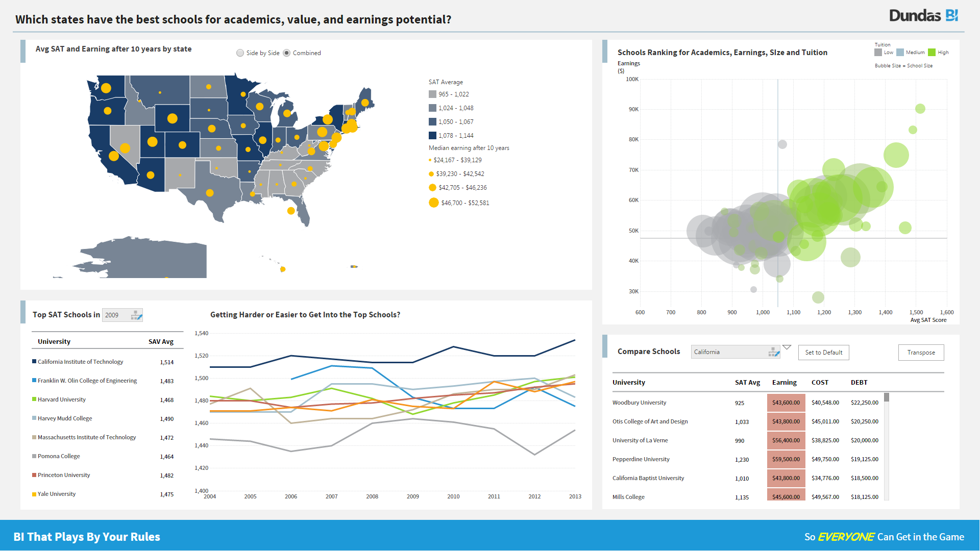Click the DEBT column header
980x551 pixels.
tap(859, 383)
